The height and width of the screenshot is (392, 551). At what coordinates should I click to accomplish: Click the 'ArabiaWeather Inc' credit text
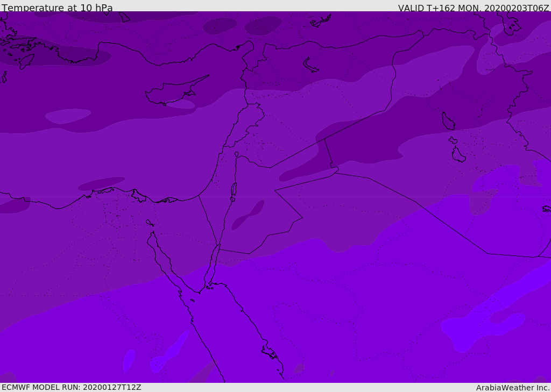coord(513,388)
